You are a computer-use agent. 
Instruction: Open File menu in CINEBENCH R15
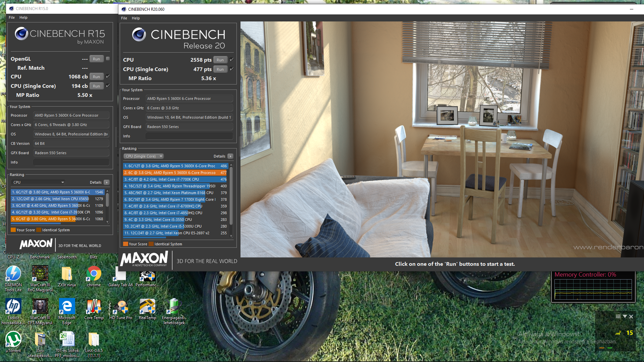click(x=12, y=17)
